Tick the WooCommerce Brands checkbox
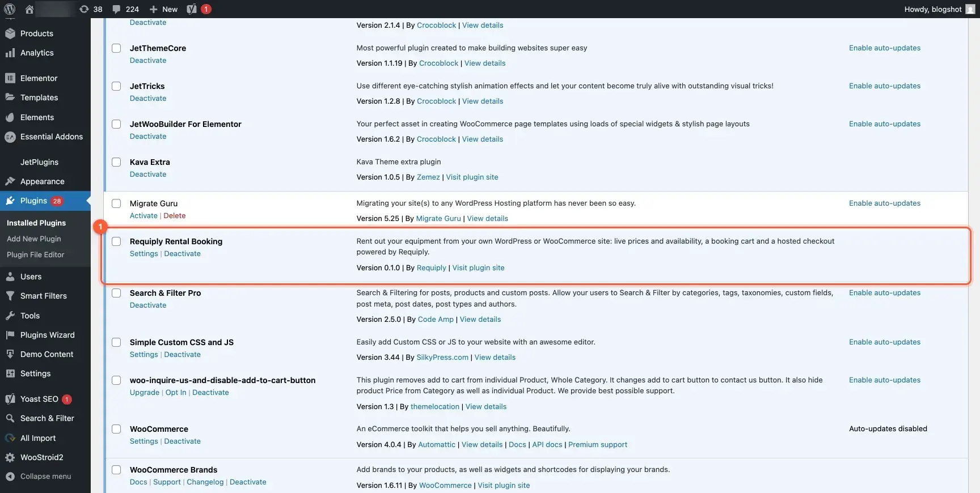 pos(116,470)
